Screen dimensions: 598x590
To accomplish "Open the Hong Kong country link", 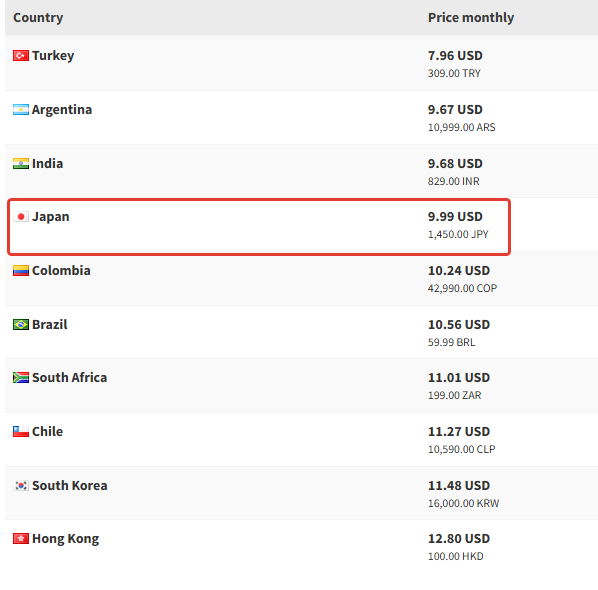I will (66, 539).
